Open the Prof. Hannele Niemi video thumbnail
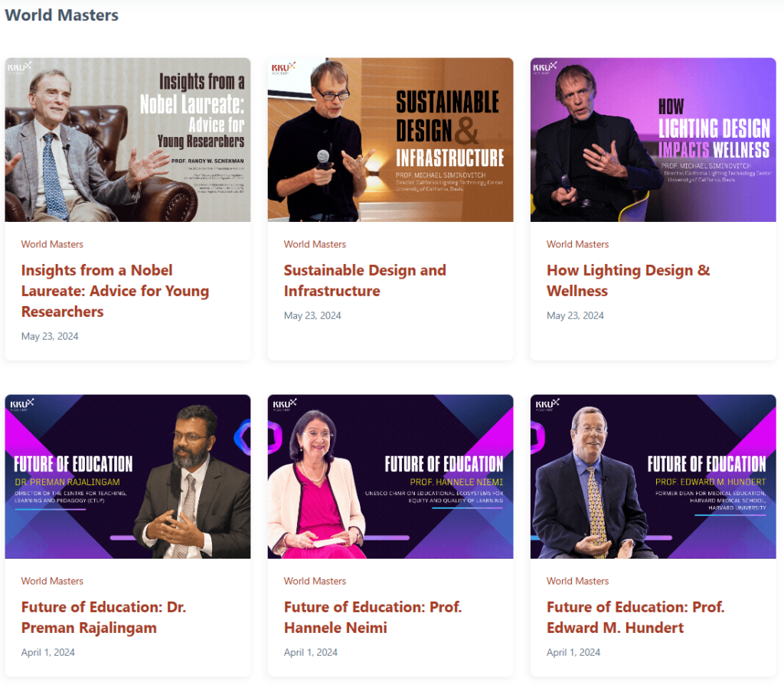784x685 pixels. click(x=390, y=477)
